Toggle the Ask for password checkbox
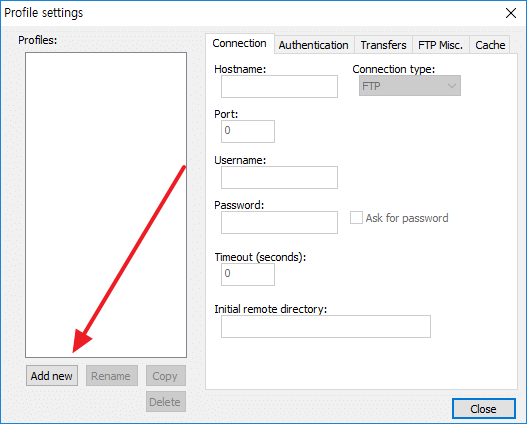 click(356, 218)
